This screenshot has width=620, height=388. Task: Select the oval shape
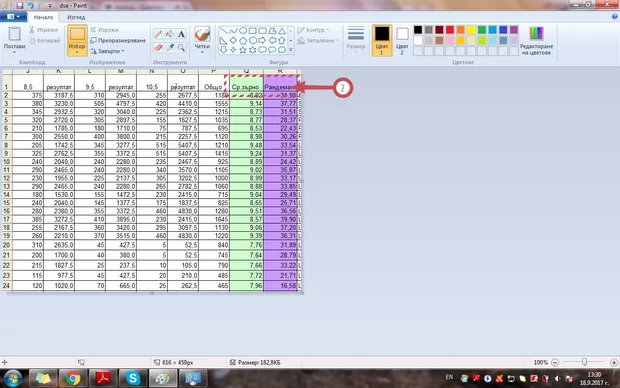pos(243,30)
